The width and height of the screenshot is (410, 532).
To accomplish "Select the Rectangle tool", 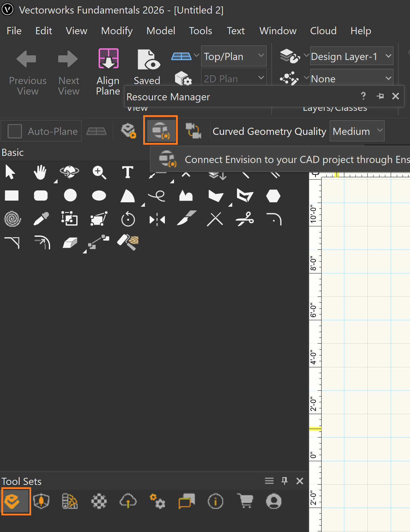I will tap(12, 196).
